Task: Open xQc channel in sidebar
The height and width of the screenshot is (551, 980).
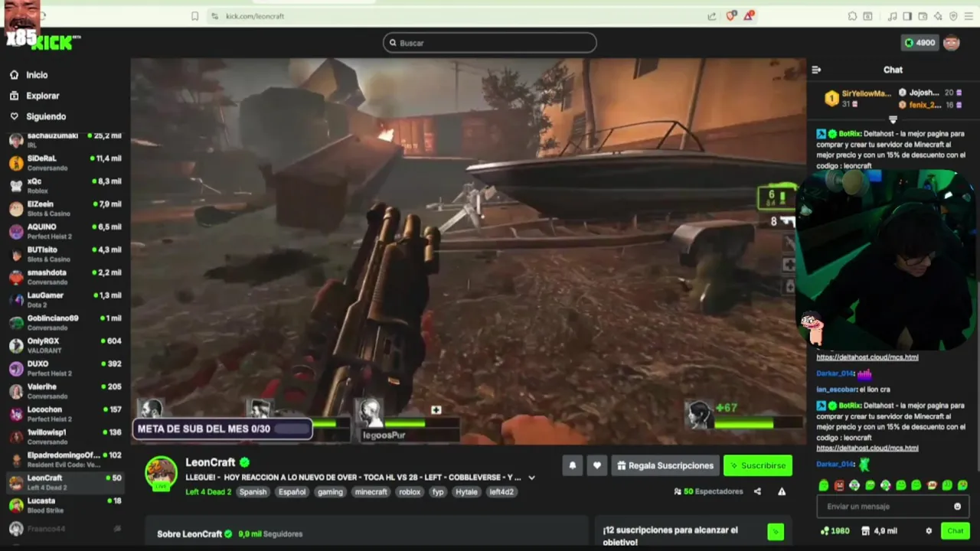Action: [65, 185]
